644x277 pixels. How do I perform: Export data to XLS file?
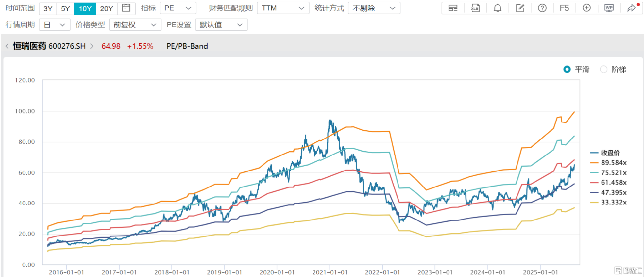click(x=475, y=8)
